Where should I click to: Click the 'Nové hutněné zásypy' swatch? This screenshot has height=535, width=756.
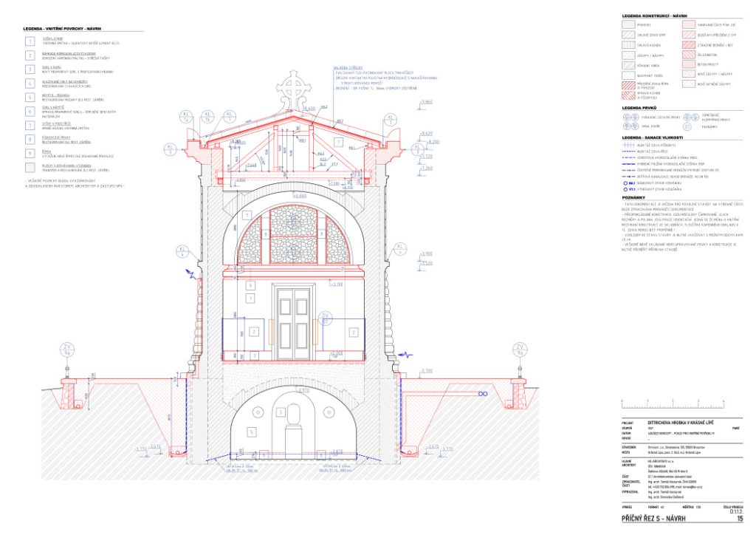pos(689,84)
